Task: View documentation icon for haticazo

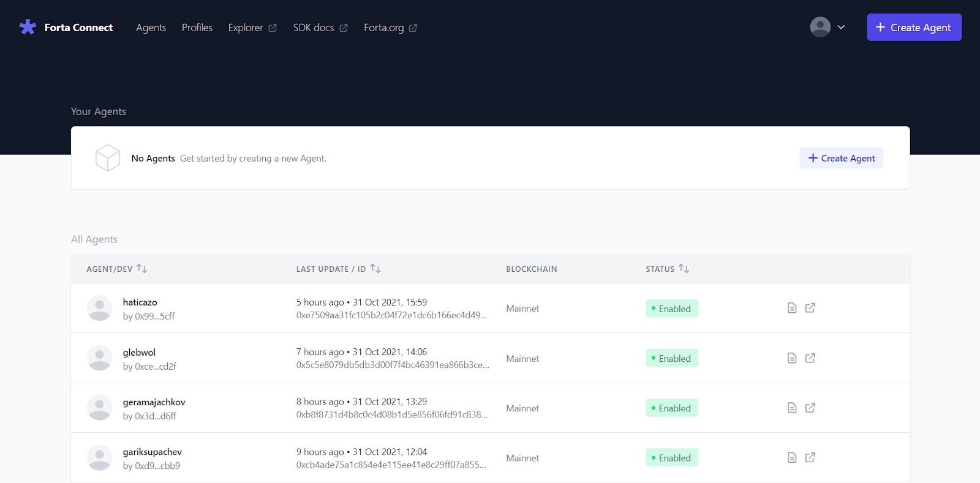Action: (x=792, y=308)
